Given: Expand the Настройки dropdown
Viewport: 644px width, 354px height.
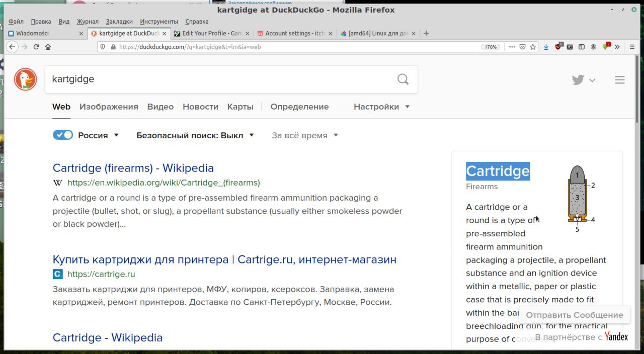Looking at the screenshot, I should tap(381, 107).
